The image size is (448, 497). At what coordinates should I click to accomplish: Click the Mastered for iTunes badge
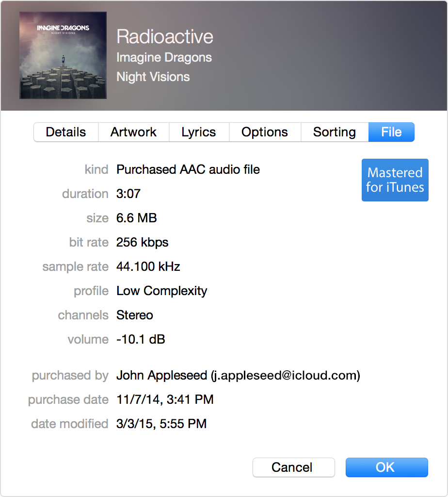[395, 180]
